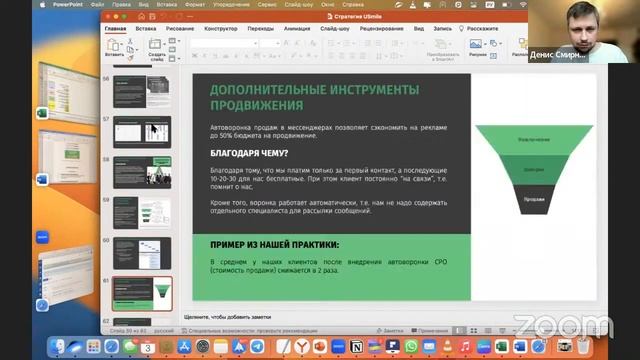Select the Format Painter brush icon
Viewport: 640px width, 360px height.
[130, 58]
